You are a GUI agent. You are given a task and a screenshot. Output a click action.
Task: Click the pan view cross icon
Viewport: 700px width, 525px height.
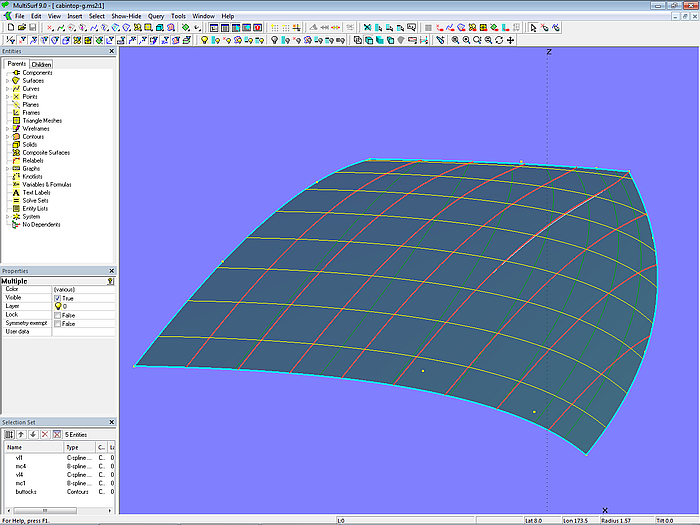point(511,40)
